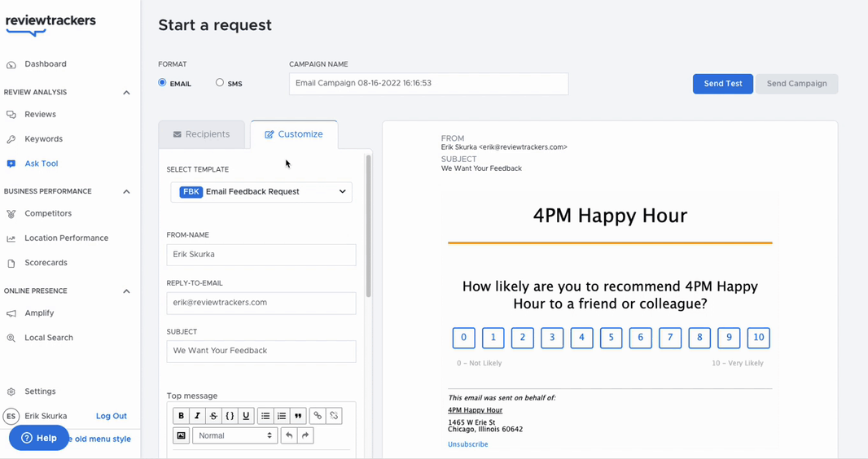Open Settings from the sidebar
The image size is (868, 459).
[41, 391]
